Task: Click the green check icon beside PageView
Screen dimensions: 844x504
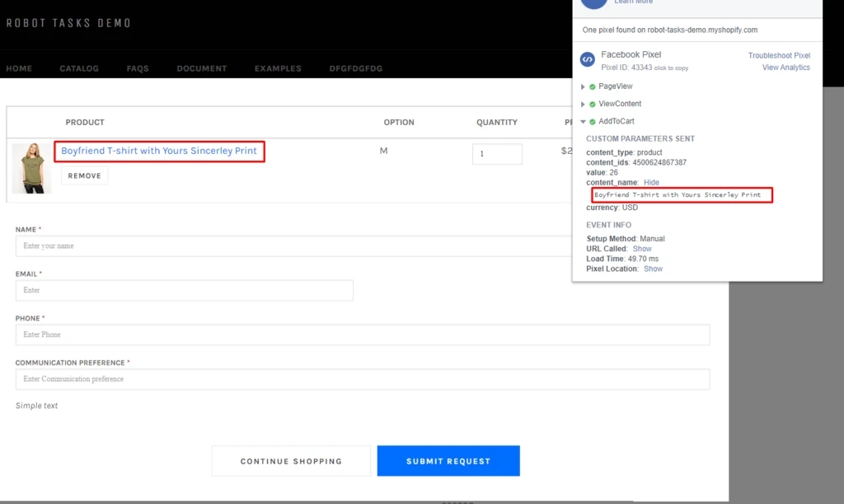Action: click(x=593, y=86)
